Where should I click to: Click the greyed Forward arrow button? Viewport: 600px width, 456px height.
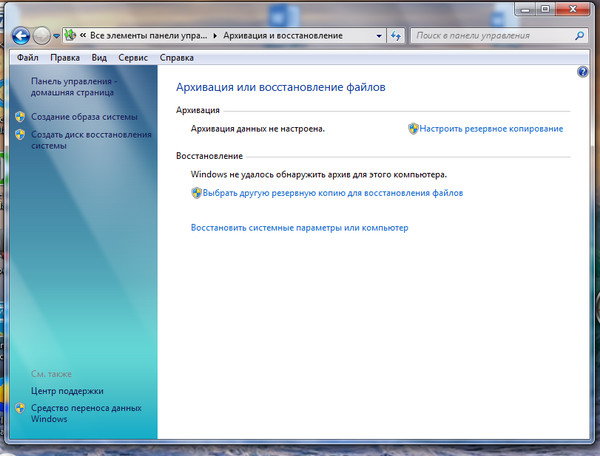pyautogui.click(x=41, y=36)
